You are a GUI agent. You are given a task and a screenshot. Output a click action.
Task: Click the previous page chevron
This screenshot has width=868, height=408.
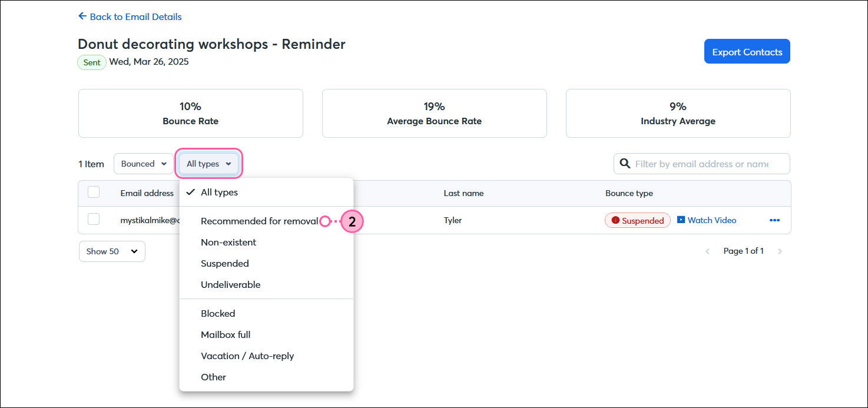point(707,251)
